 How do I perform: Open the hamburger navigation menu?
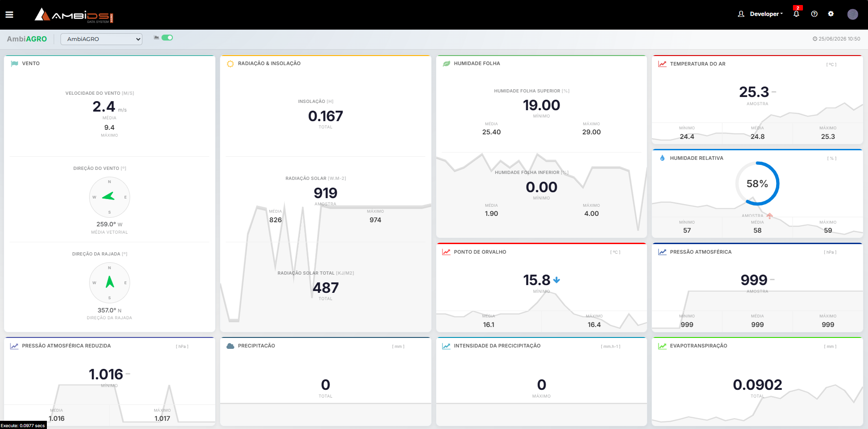click(9, 15)
